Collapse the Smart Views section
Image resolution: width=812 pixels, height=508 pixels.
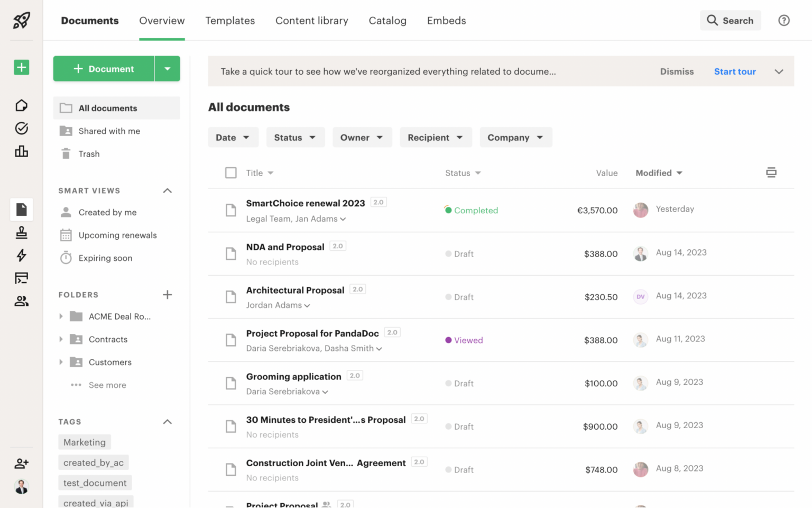tap(168, 190)
